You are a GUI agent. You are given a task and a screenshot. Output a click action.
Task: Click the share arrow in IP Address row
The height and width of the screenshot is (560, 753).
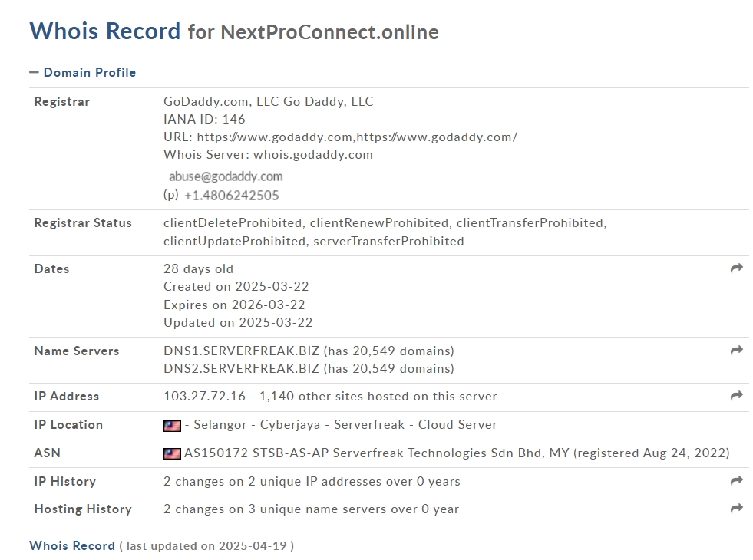click(736, 395)
